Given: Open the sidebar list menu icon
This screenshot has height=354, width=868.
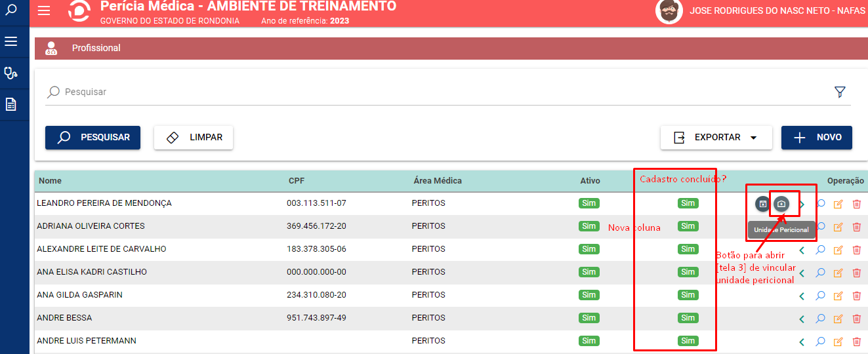Looking at the screenshot, I should pyautogui.click(x=10, y=41).
